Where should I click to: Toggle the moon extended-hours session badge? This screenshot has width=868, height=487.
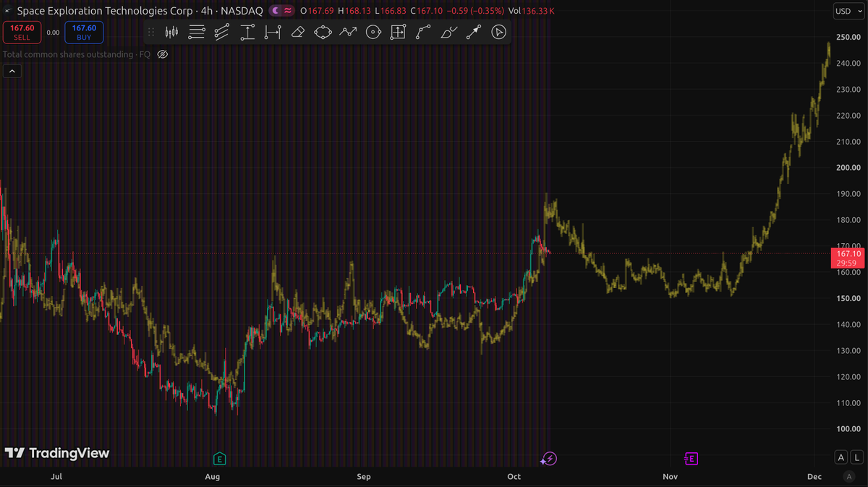tap(277, 11)
